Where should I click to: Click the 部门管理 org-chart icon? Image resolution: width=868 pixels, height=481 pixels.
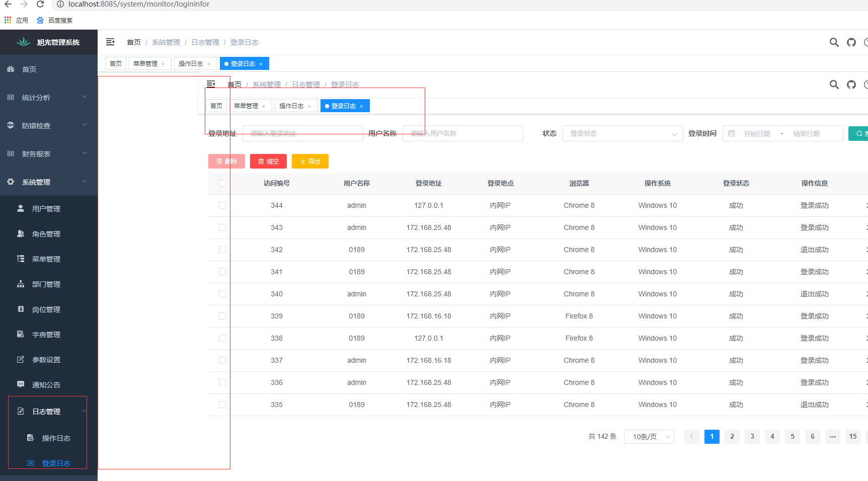point(21,284)
